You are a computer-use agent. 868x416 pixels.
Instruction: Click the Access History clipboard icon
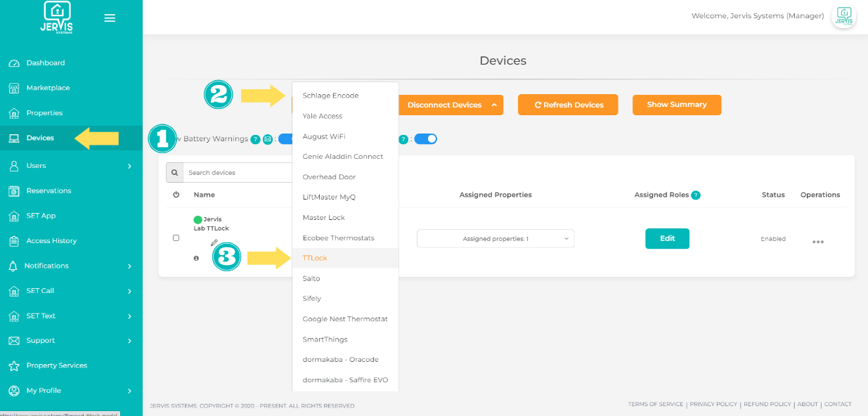(14, 241)
